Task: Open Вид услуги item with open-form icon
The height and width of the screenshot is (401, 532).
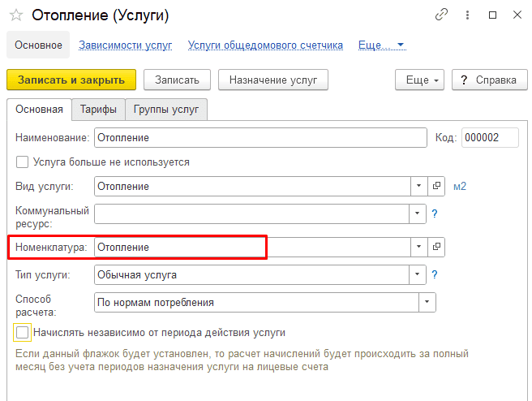Action: 436,186
